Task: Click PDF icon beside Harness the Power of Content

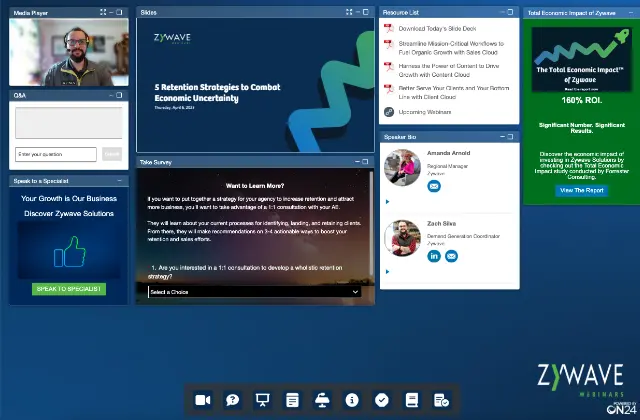Action: tap(389, 66)
